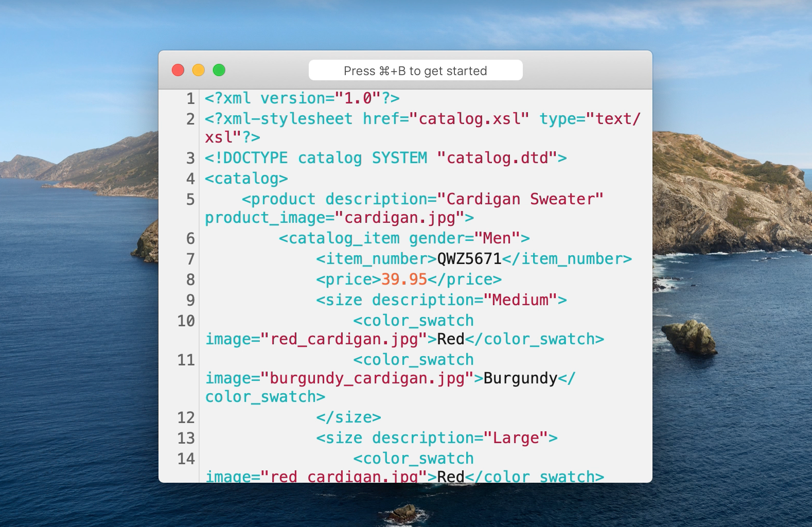Click the opening <catalog> tag
This screenshot has height=527, width=812.
coord(246,178)
